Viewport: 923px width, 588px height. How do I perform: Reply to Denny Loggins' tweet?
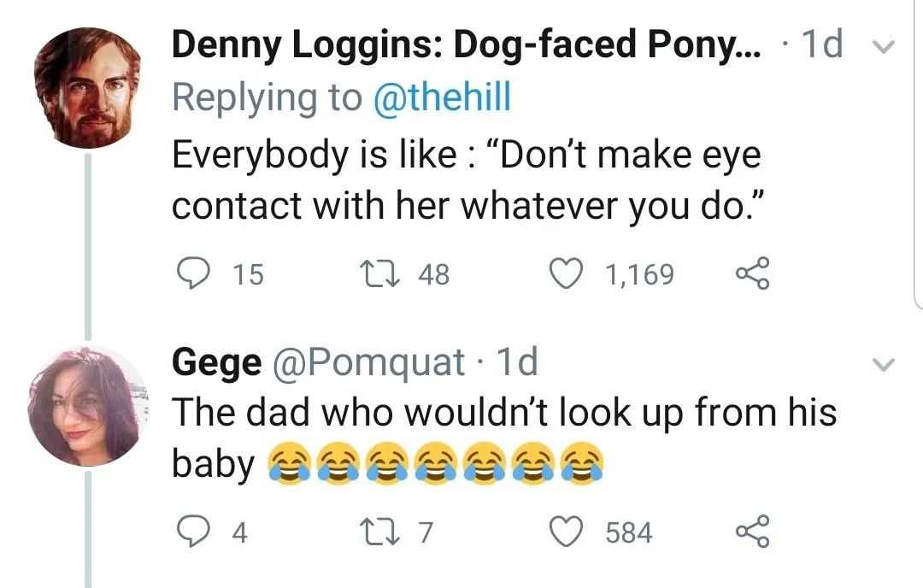(x=191, y=274)
